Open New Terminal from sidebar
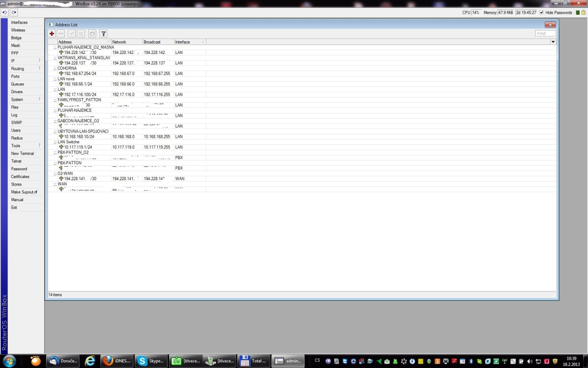588x368 pixels. pyautogui.click(x=23, y=154)
